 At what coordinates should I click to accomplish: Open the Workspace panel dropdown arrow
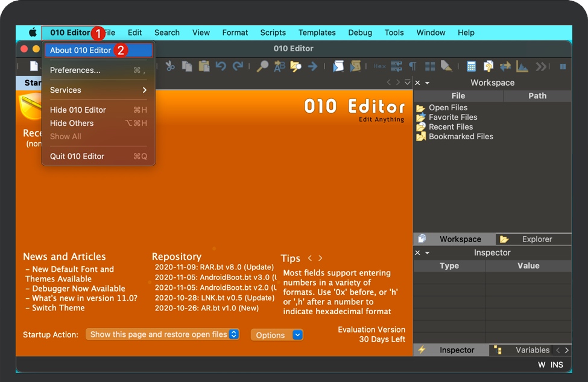coord(427,83)
